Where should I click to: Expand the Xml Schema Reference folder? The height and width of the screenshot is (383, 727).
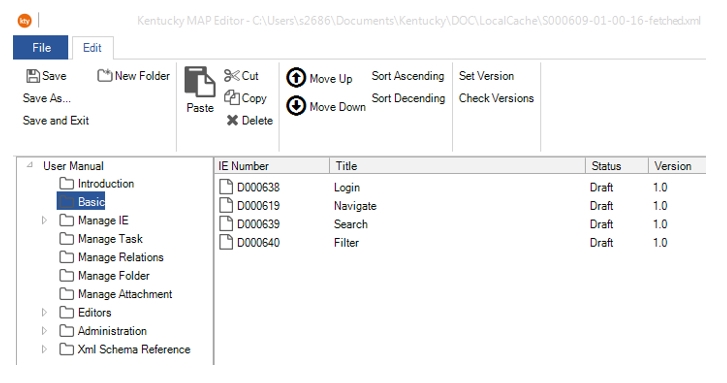coord(45,349)
